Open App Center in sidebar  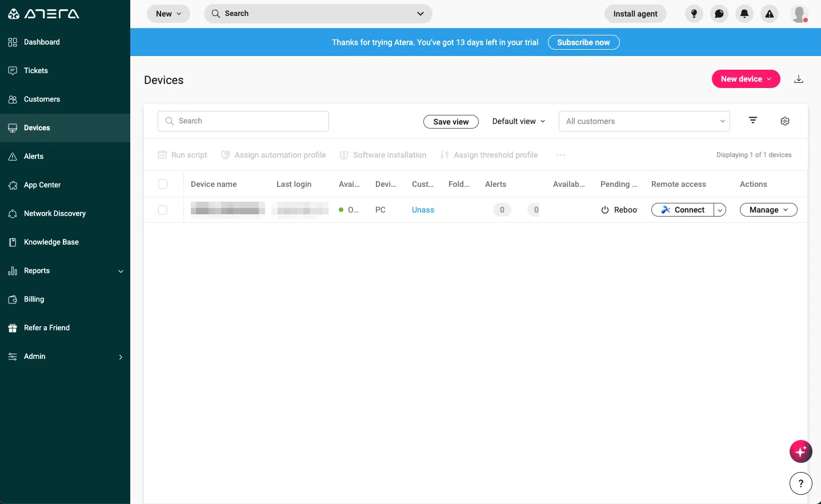pos(65,185)
